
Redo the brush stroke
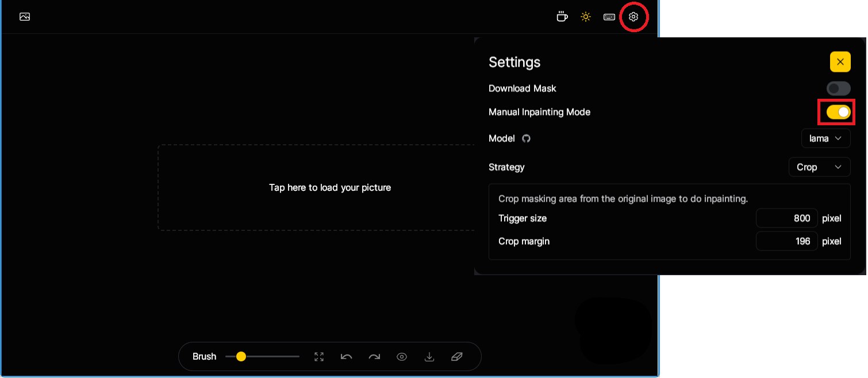click(x=374, y=357)
